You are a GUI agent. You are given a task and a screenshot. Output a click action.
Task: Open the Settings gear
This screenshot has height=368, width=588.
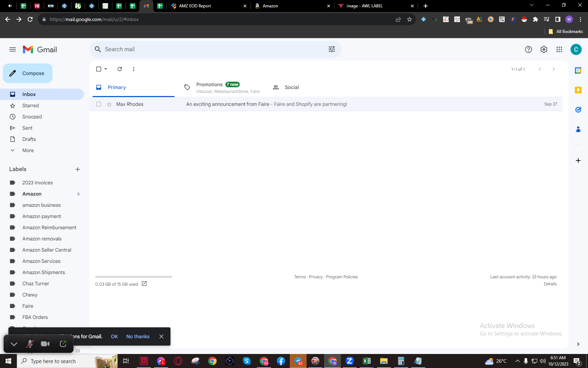[544, 49]
